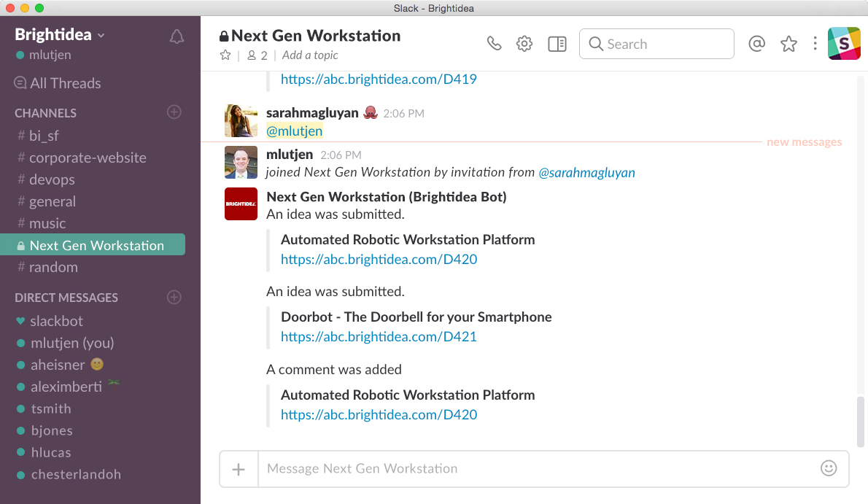Viewport: 868px width, 504px height.
Task: Open the three-dot more menu
Action: coord(815,44)
